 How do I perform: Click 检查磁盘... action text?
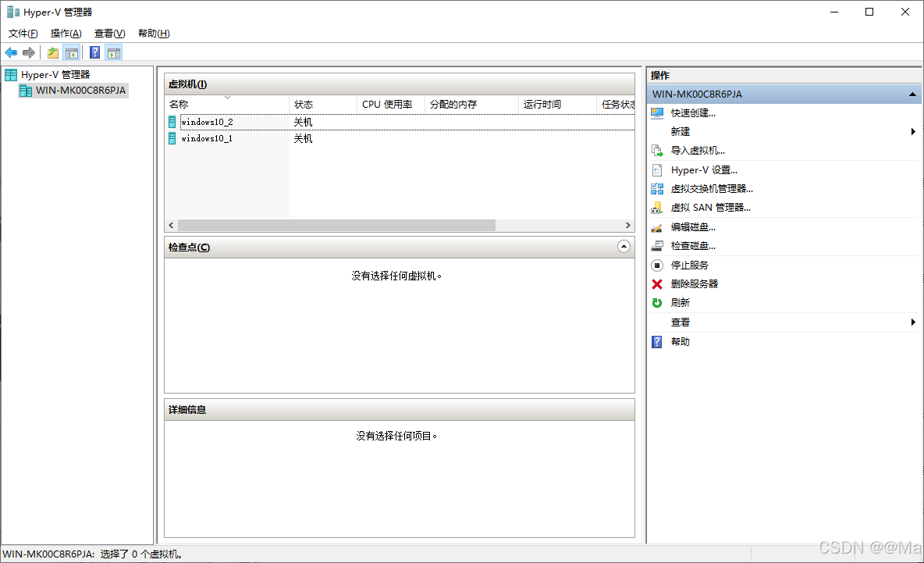tap(693, 246)
